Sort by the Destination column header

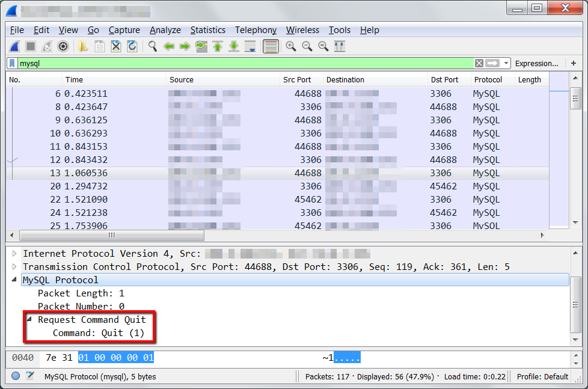click(375, 79)
